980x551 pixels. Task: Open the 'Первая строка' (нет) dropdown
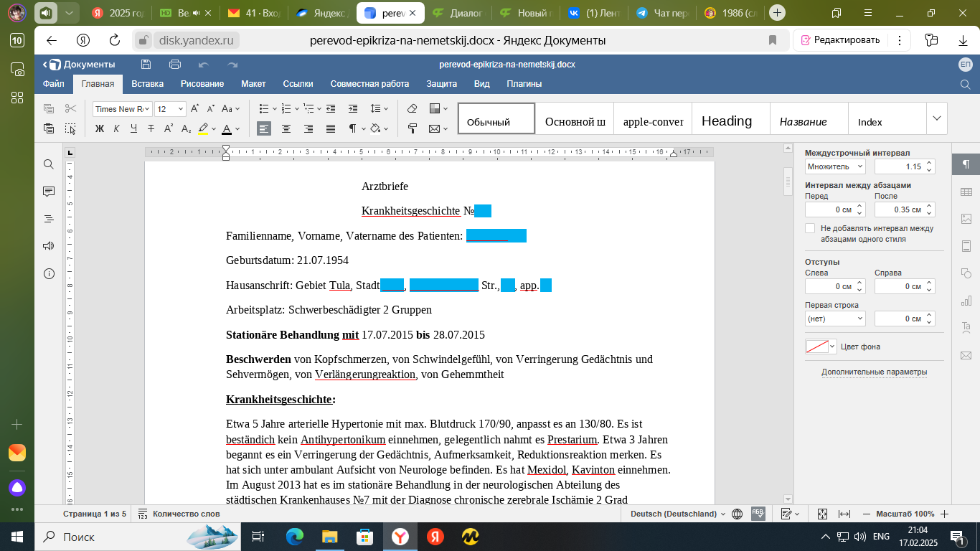[835, 319]
